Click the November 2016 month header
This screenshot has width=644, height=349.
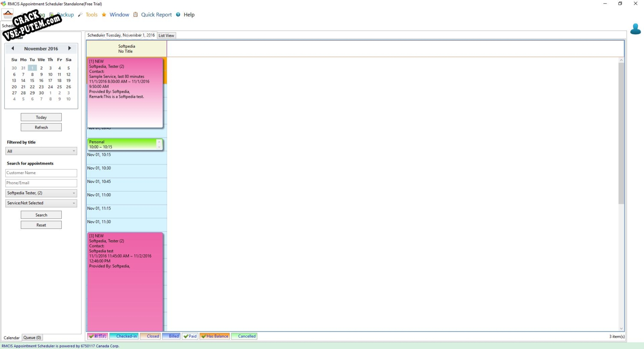[x=41, y=49]
